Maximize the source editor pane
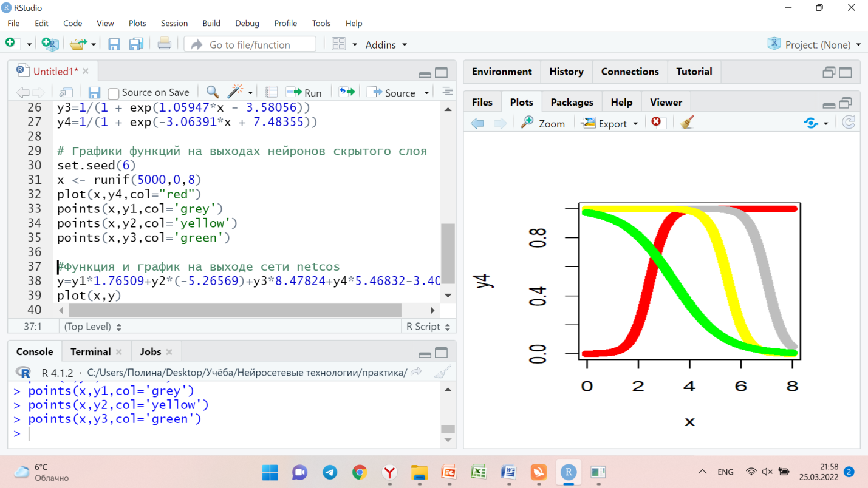This screenshot has width=868, height=488. (442, 73)
